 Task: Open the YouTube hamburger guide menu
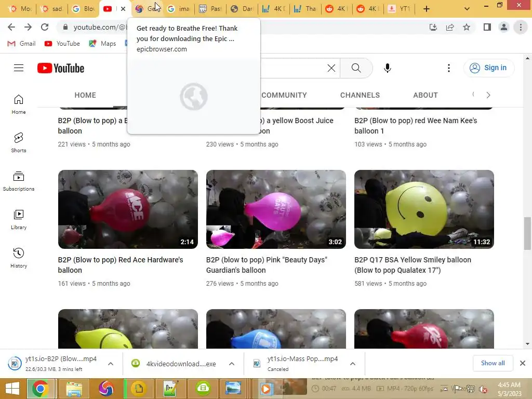coord(19,68)
